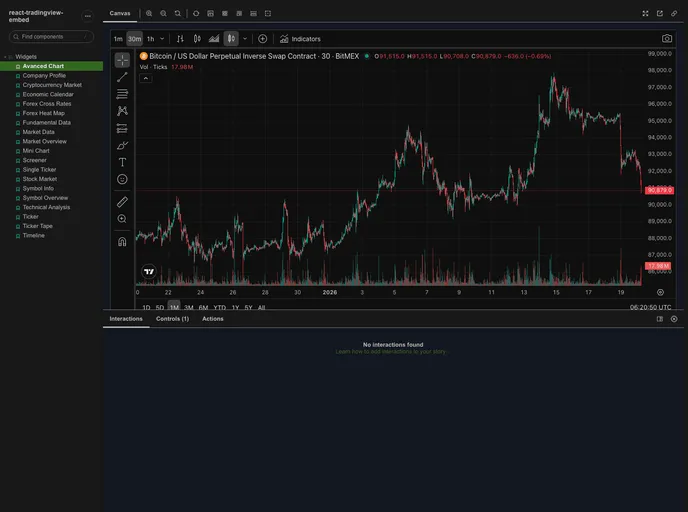
Task: Open the chart patterns tool
Action: [x=122, y=111]
